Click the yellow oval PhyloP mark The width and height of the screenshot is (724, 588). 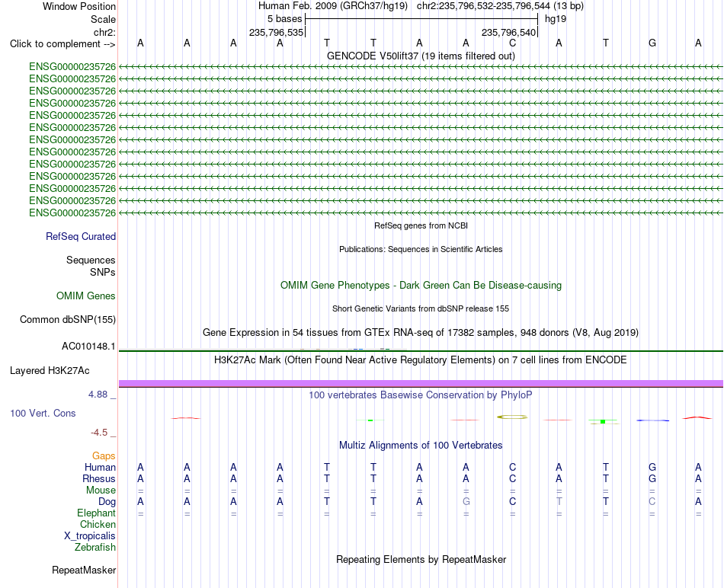[512, 417]
